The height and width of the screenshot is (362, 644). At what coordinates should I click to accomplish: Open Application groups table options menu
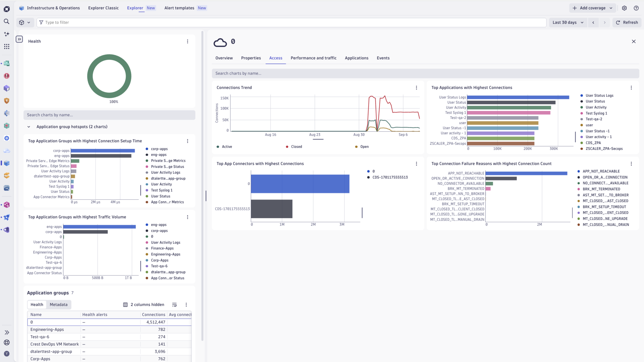[186, 305]
